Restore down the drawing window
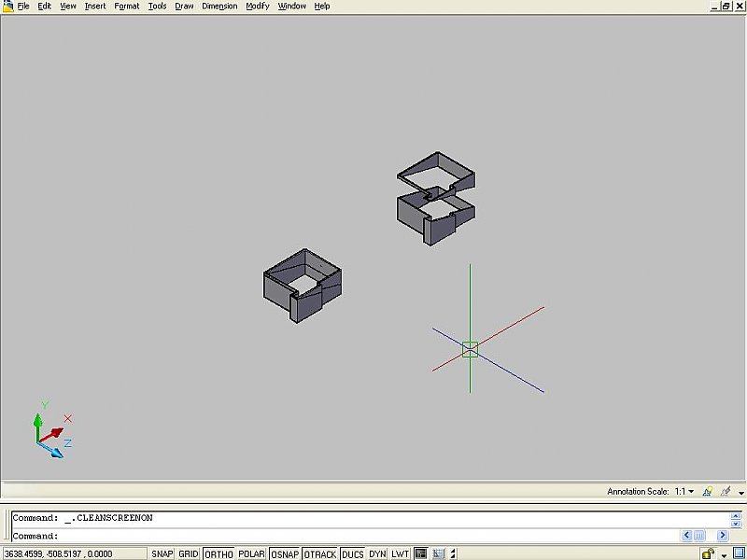This screenshot has width=747, height=560. [726, 7]
